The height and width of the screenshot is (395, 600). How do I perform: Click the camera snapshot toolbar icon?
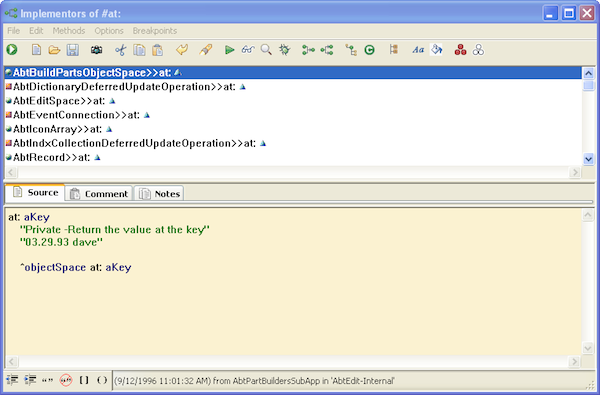pyautogui.click(x=96, y=50)
